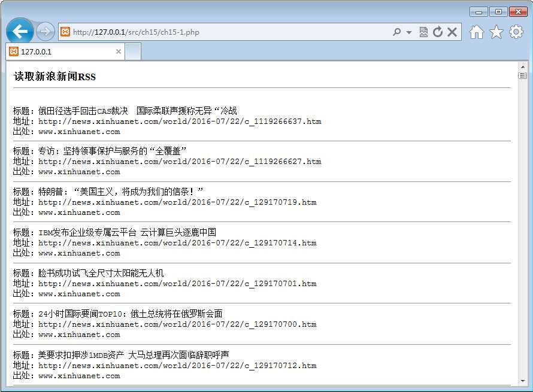Image resolution: width=533 pixels, height=392 pixels.
Task: Close the 127.0.0.1 tab
Action: click(x=119, y=51)
